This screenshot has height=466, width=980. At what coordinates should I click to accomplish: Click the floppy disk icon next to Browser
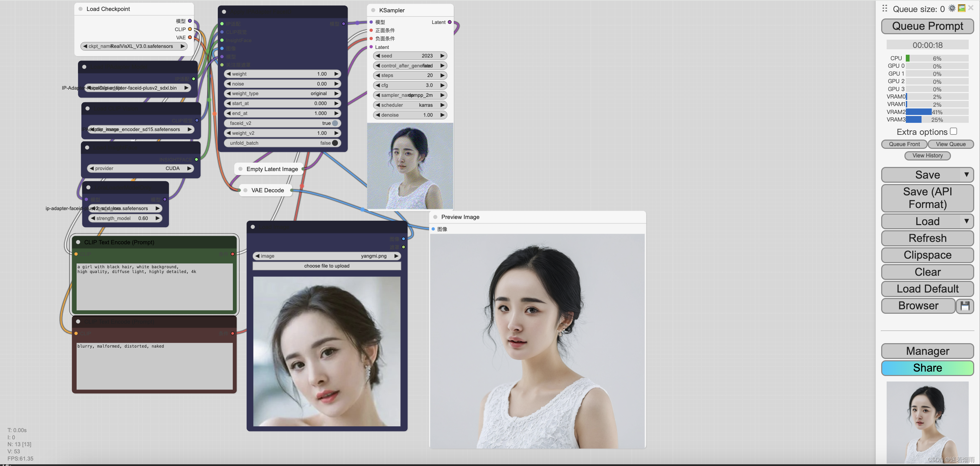coord(965,306)
